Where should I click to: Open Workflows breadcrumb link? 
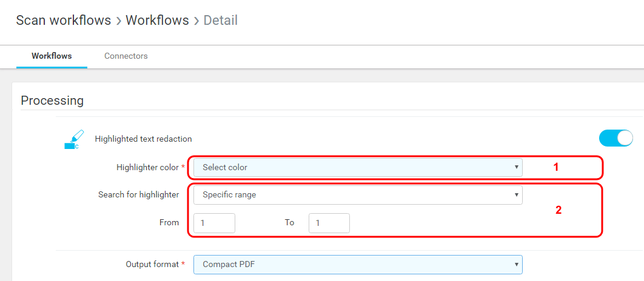point(157,21)
